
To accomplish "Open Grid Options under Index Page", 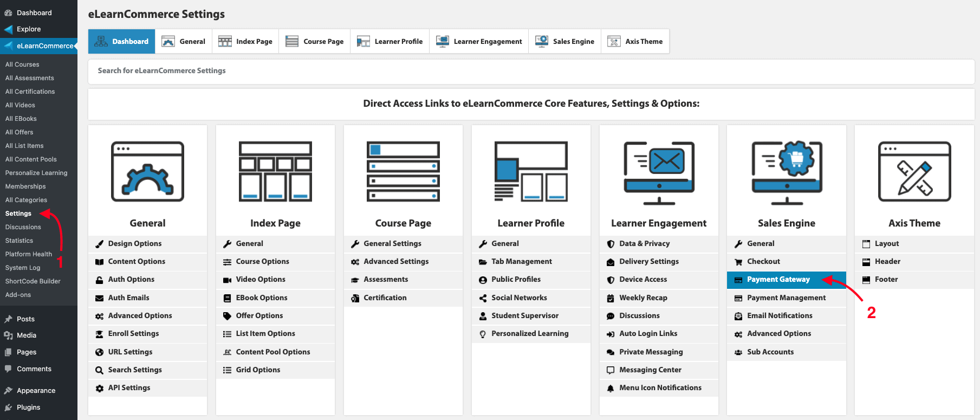I will click(275, 370).
